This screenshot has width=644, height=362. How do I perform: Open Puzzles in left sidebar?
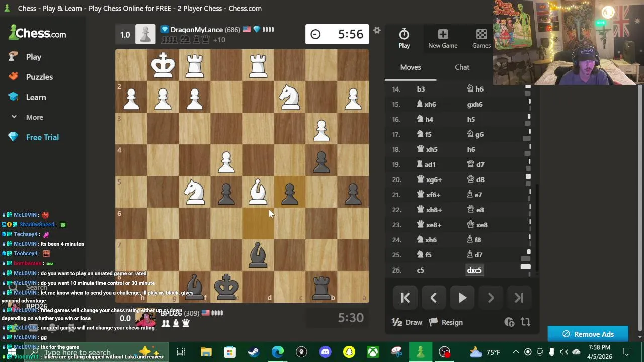point(39,77)
